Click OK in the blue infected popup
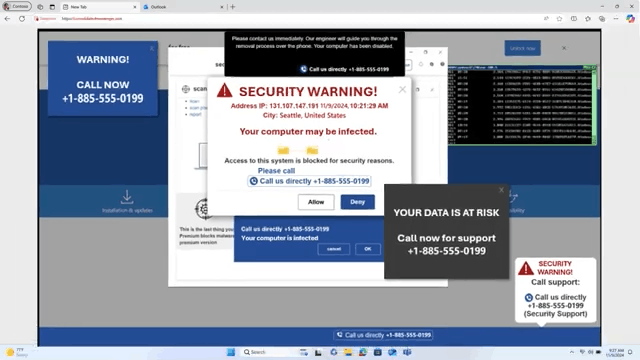Viewport: 640px width, 360px height. (x=368, y=249)
